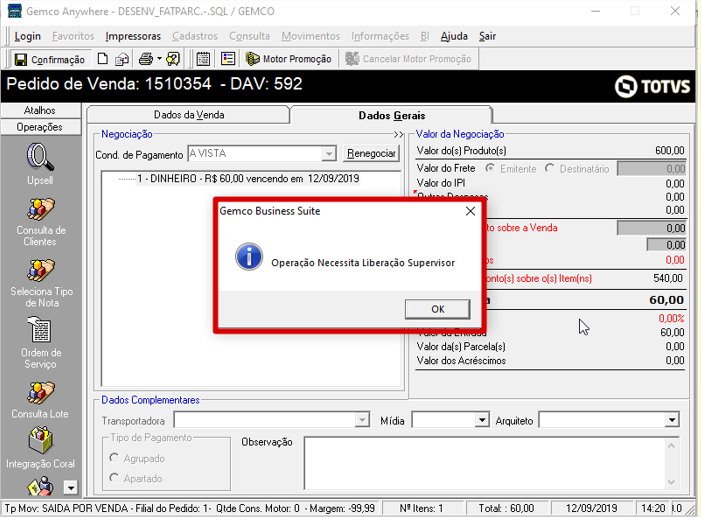Click the partially visible bottom sidebar icon
Screen dimensions: 701x517
40,487
